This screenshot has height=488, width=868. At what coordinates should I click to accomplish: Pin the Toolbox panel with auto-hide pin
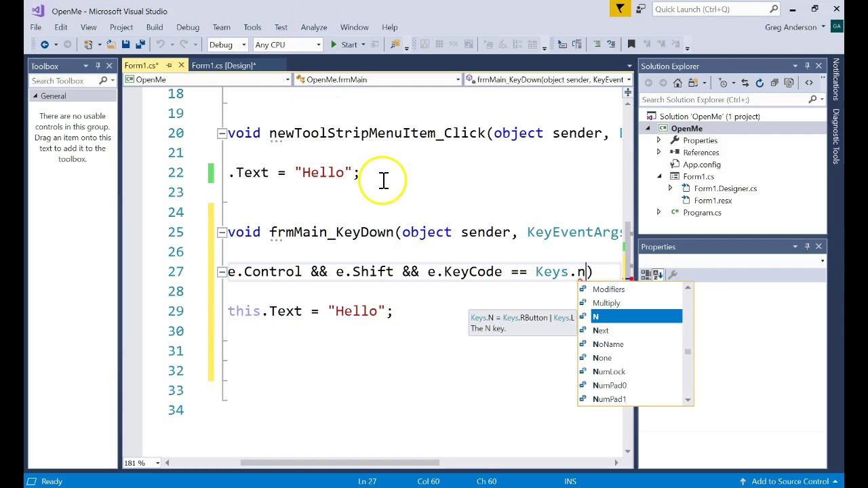point(98,66)
